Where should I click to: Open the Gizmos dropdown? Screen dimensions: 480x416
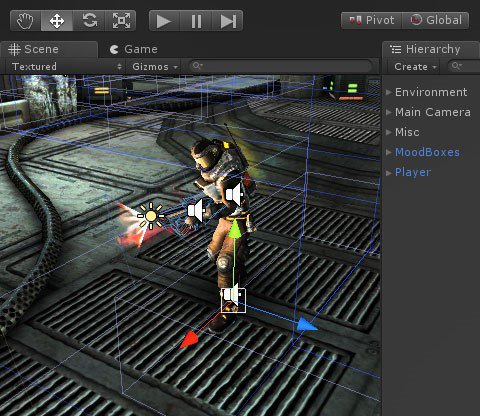click(x=154, y=66)
